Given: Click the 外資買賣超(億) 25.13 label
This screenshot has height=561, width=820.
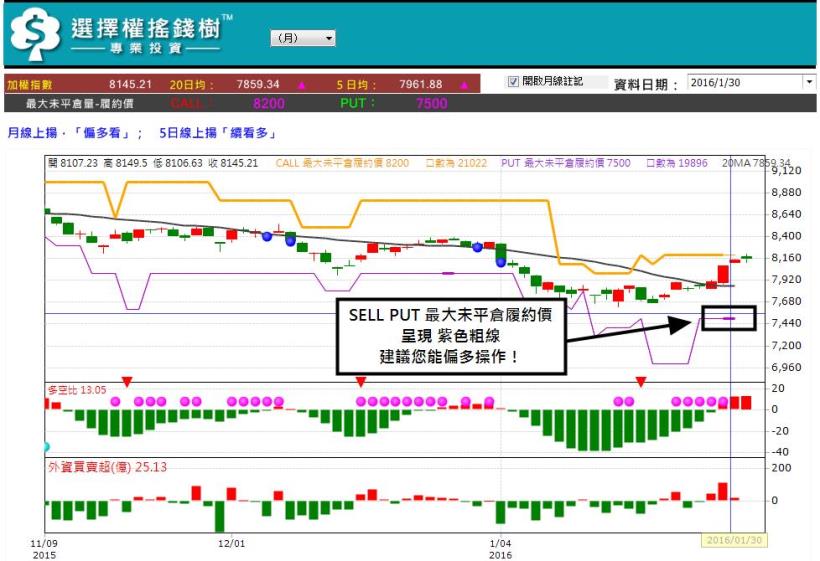Looking at the screenshot, I should click(x=107, y=467).
